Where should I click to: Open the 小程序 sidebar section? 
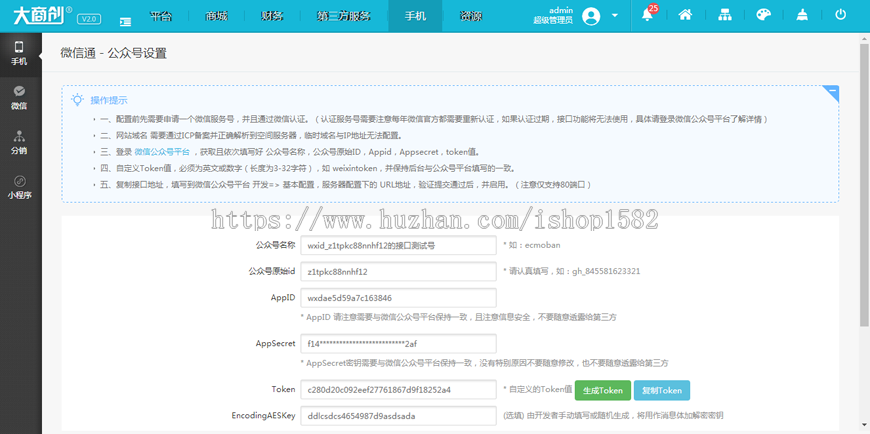(x=19, y=188)
